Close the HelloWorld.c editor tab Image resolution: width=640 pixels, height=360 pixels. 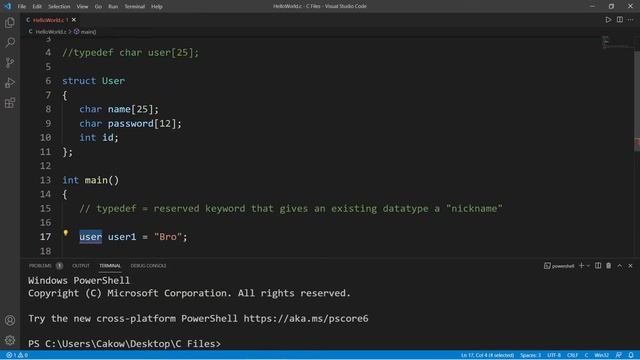74,20
